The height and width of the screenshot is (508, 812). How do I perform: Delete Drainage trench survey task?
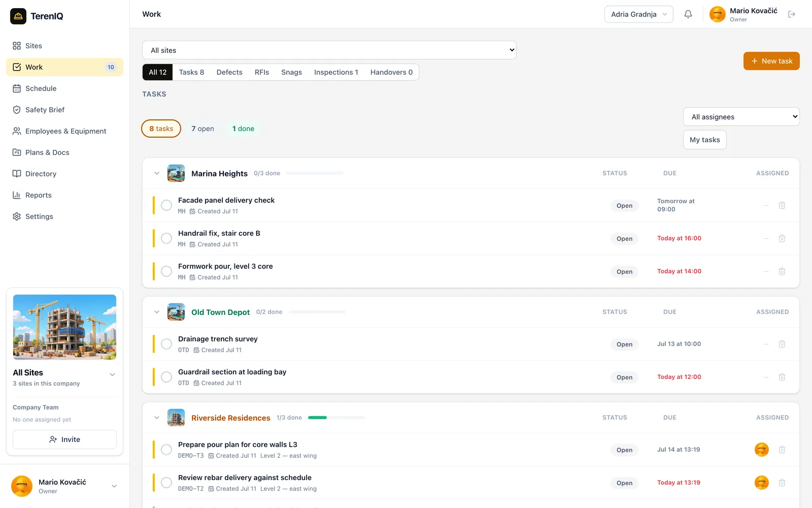[782, 344]
